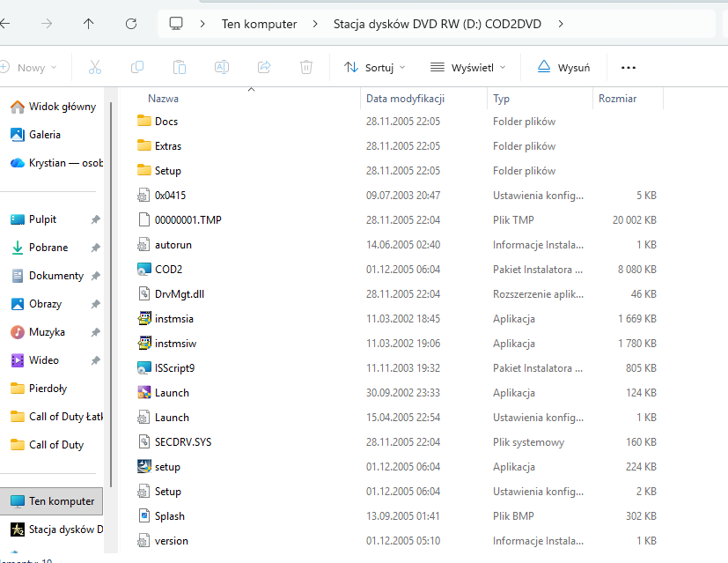728x563 pixels.
Task: Open Pobrane in quick access
Action: pyautogui.click(x=39, y=248)
